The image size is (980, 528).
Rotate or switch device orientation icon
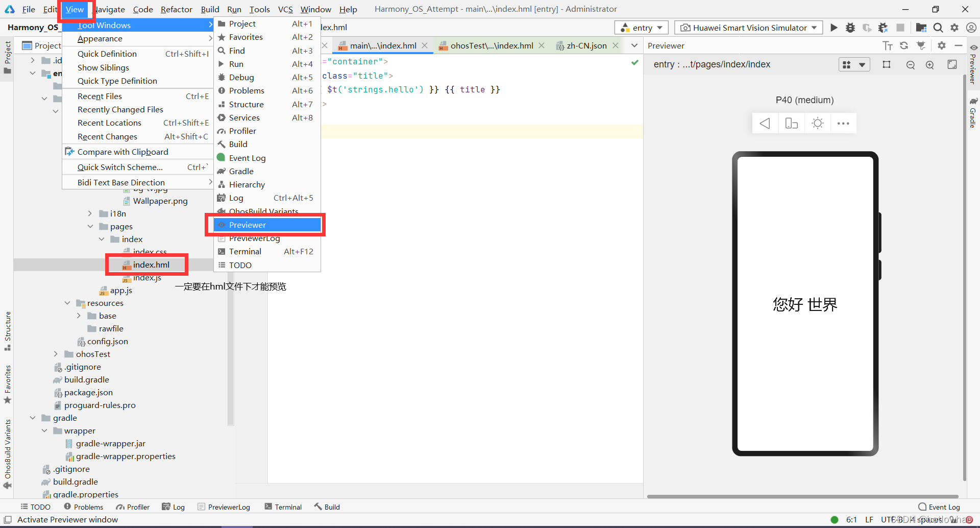click(x=791, y=124)
